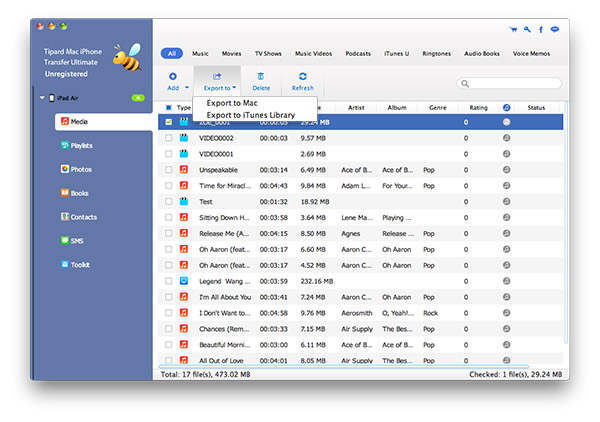Open the shopping cart icon

[514, 29]
